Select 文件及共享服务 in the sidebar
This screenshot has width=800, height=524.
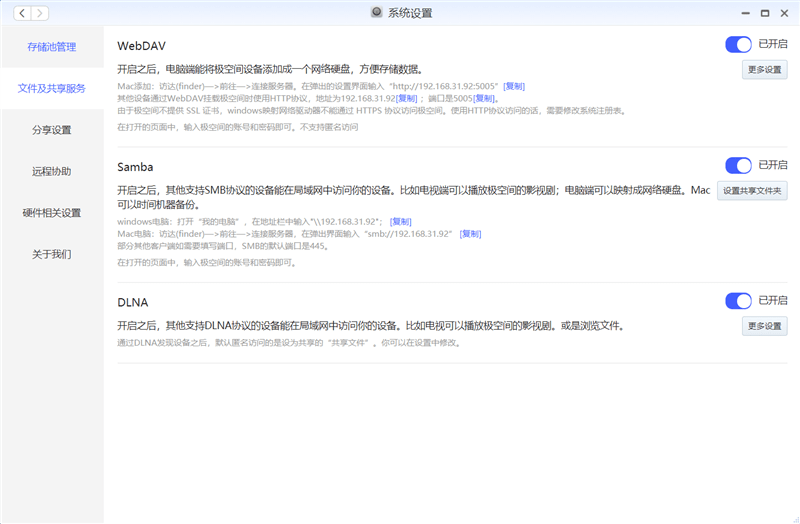coord(52,88)
